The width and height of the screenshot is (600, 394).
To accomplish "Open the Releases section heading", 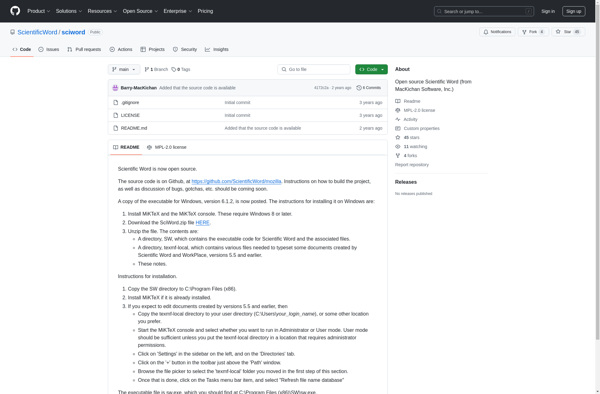I will point(406,182).
